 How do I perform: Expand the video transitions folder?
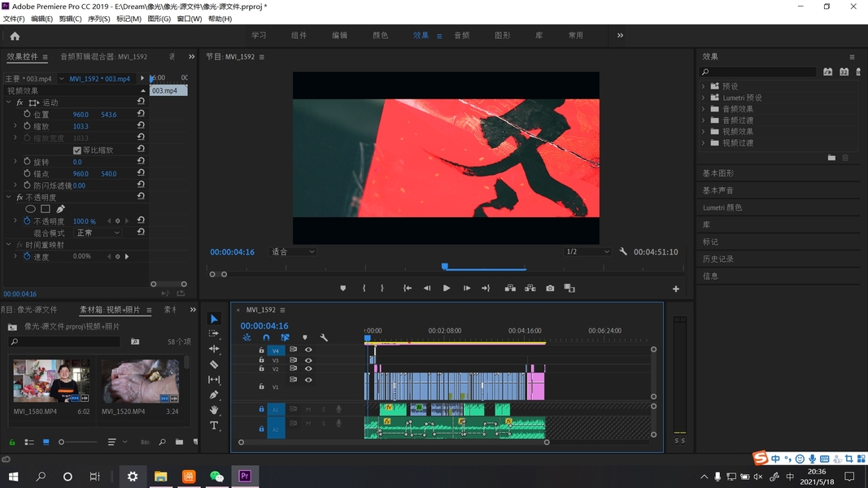point(704,143)
